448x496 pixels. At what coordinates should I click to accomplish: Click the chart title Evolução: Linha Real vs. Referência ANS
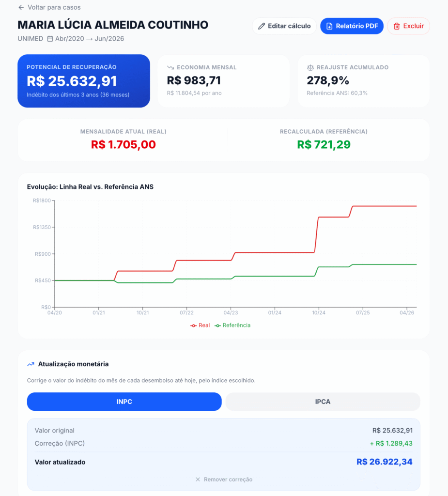coord(90,187)
